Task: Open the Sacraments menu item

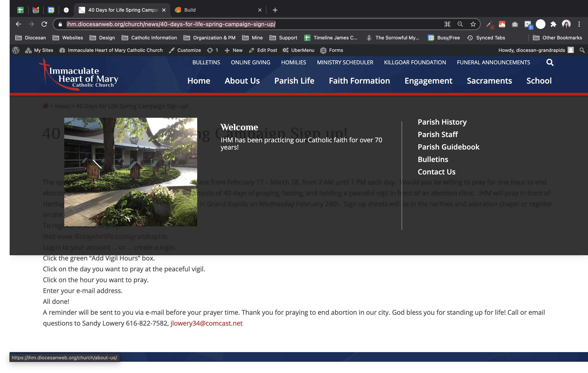Action: [x=489, y=81]
